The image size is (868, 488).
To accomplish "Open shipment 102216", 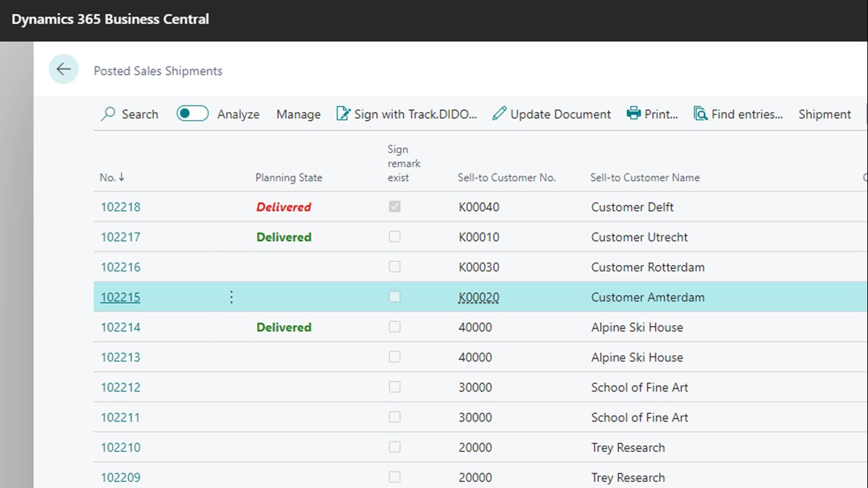I will pyautogui.click(x=121, y=267).
